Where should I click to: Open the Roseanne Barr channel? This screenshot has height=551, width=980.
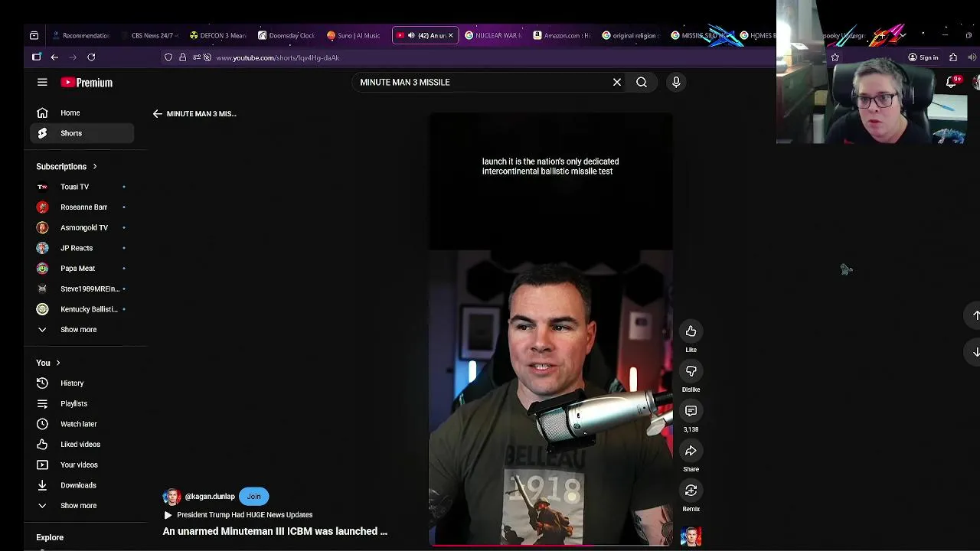coord(83,207)
